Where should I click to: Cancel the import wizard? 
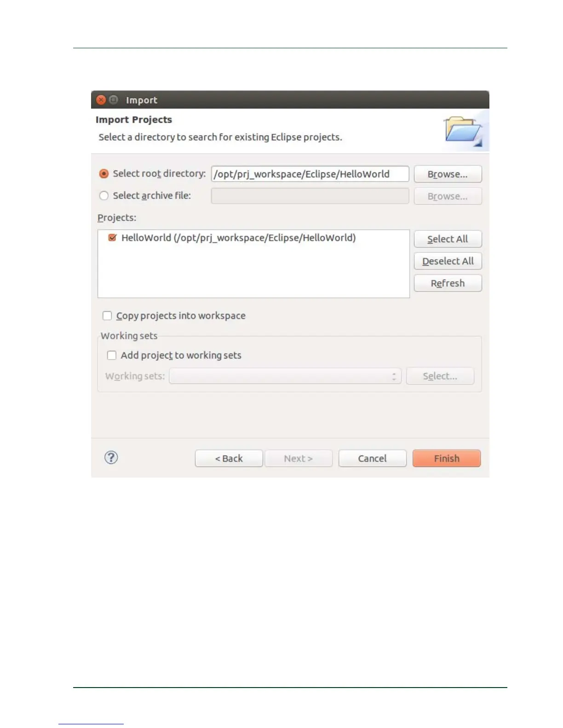point(373,458)
